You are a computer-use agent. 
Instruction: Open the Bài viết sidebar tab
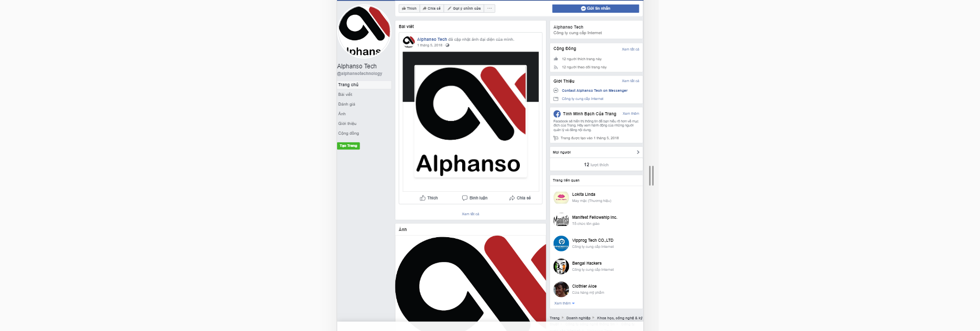click(345, 94)
